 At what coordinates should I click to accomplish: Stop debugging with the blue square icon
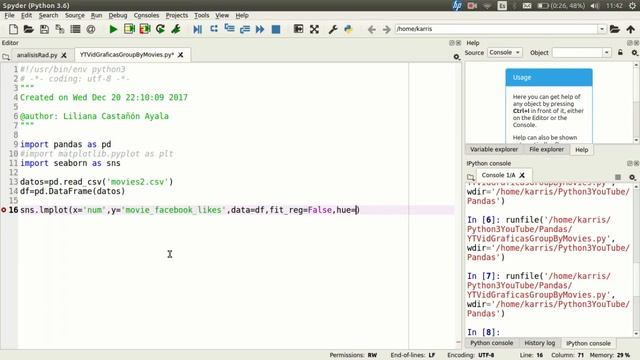click(276, 29)
